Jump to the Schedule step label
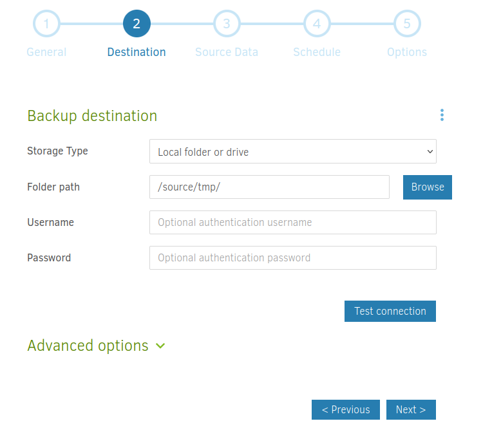The width and height of the screenshot is (492, 448). 317,52
